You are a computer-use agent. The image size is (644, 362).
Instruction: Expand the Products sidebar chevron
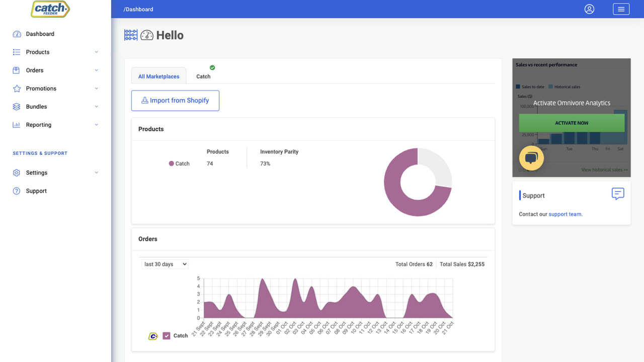pyautogui.click(x=96, y=52)
